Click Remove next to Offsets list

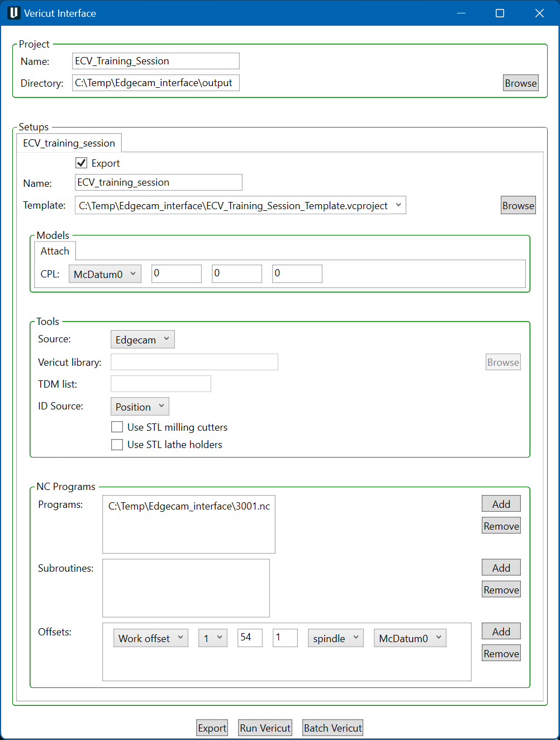[501, 653]
